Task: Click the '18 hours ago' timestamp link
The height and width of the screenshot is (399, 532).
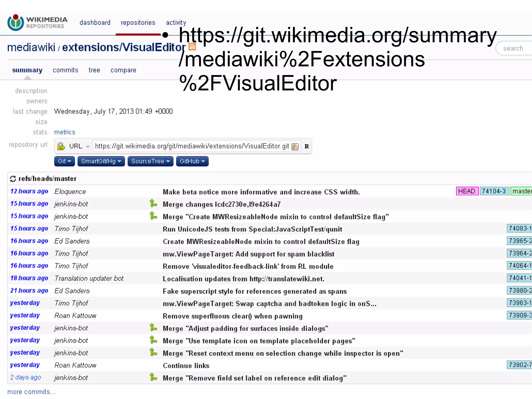Action: (x=29, y=278)
